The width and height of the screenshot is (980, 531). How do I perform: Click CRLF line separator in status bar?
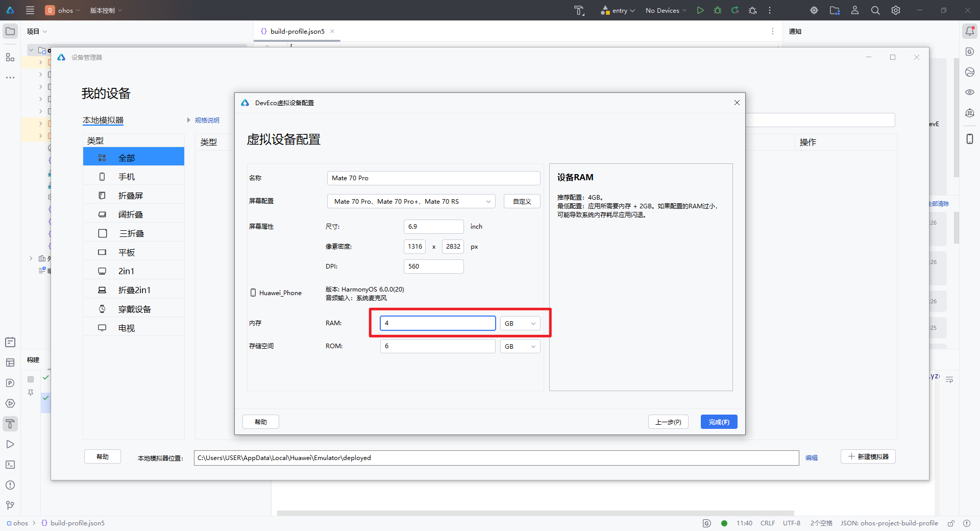768,523
